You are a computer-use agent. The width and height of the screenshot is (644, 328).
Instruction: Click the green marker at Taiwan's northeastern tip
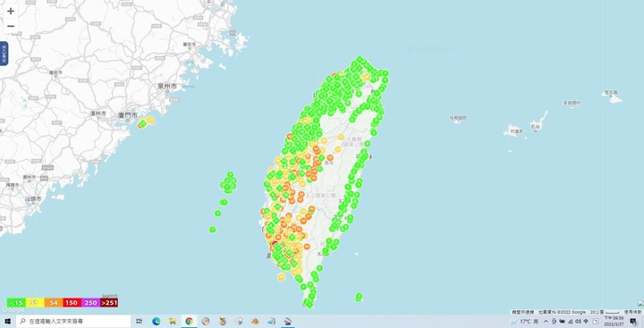pos(385,73)
